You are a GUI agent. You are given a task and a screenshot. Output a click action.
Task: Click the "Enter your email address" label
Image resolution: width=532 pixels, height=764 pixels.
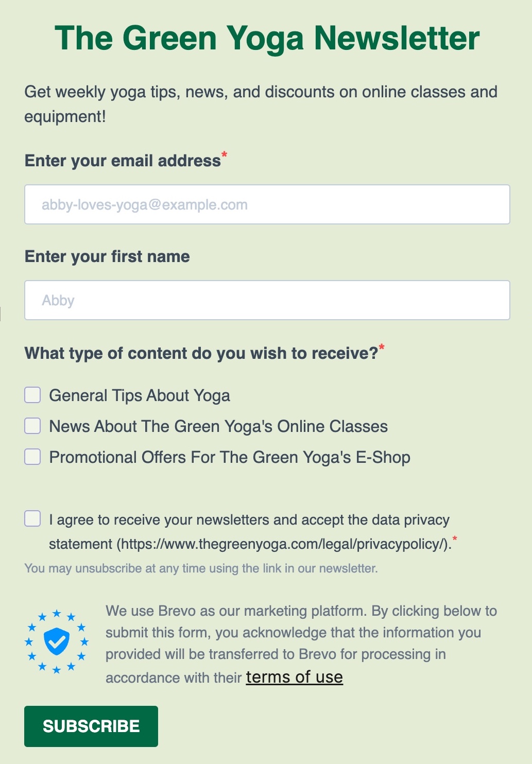coord(123,161)
